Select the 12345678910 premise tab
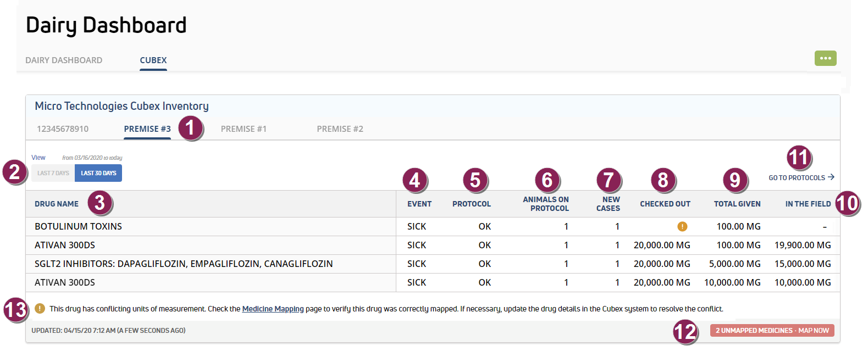868x351 pixels. [63, 129]
